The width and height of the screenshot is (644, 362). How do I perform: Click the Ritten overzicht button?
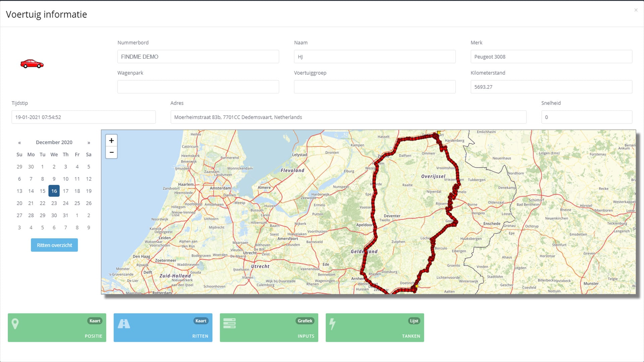[x=54, y=245]
